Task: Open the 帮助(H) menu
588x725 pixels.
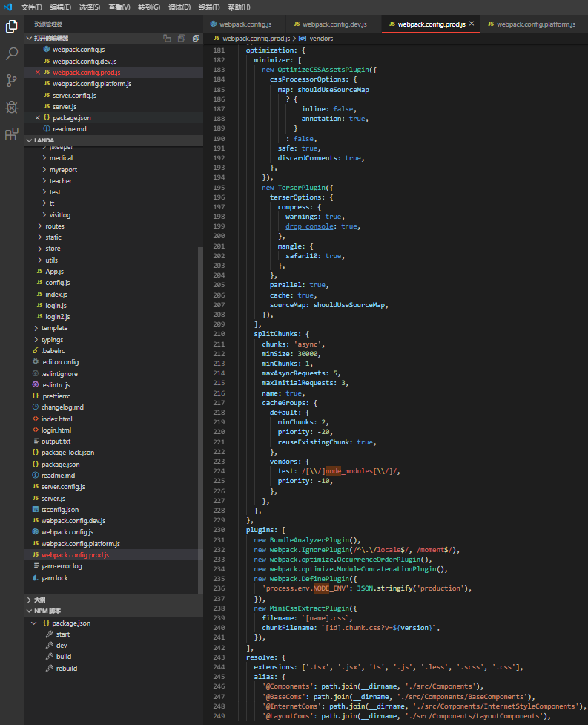Action: (x=240, y=7)
